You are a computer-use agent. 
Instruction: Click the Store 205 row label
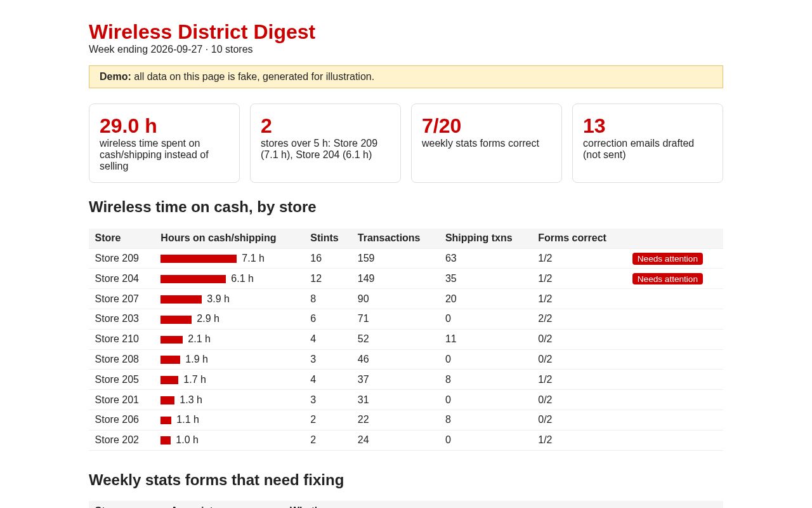[117, 380]
